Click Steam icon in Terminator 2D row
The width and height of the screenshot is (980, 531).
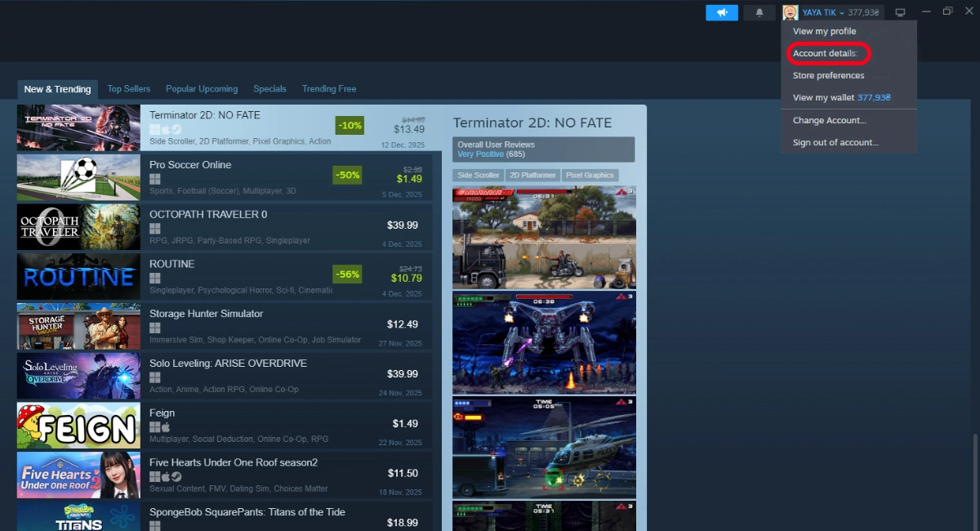tap(176, 130)
